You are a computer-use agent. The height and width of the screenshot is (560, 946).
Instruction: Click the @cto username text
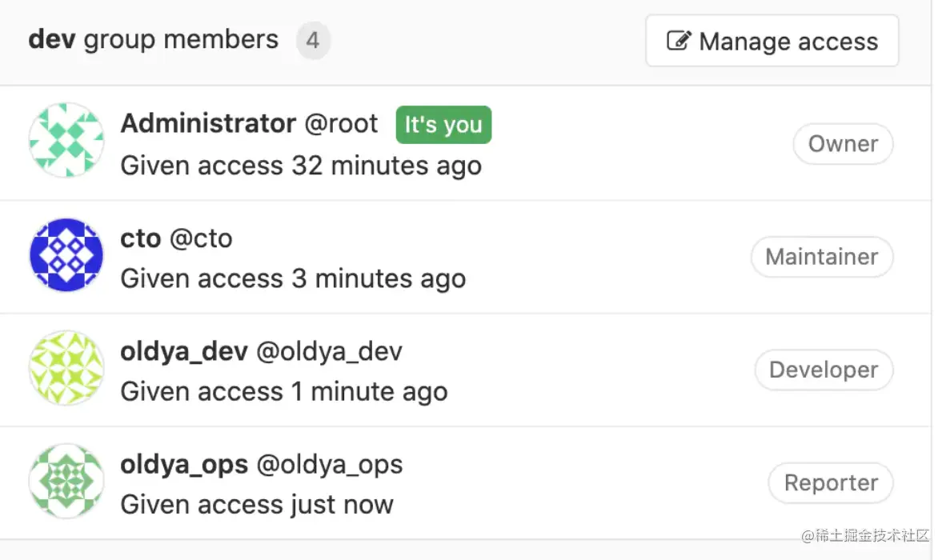201,238
